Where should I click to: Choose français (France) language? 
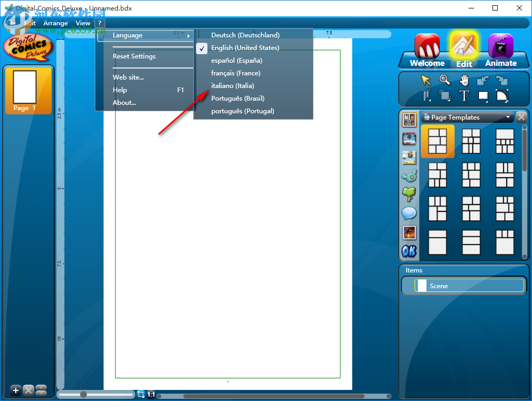pos(253,73)
